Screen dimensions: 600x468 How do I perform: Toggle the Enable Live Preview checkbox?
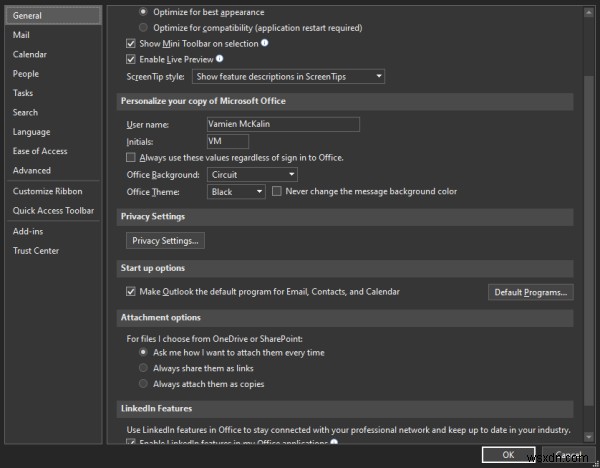pos(131,59)
